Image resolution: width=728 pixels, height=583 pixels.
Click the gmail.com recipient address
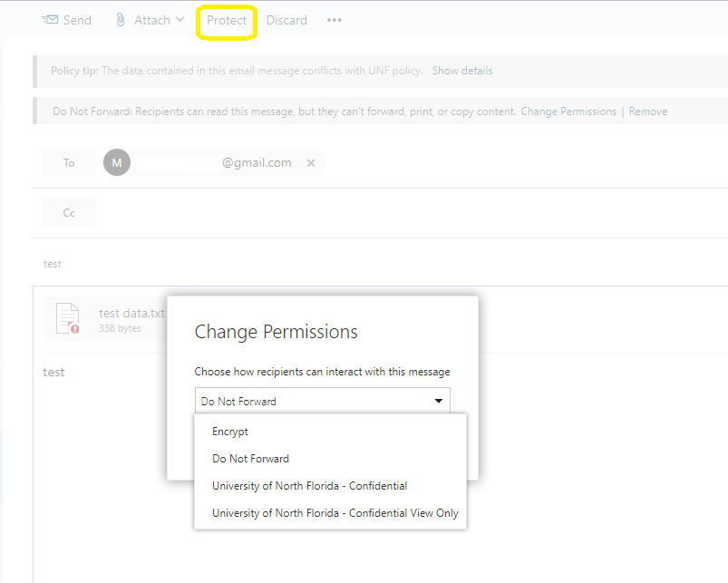tap(257, 162)
